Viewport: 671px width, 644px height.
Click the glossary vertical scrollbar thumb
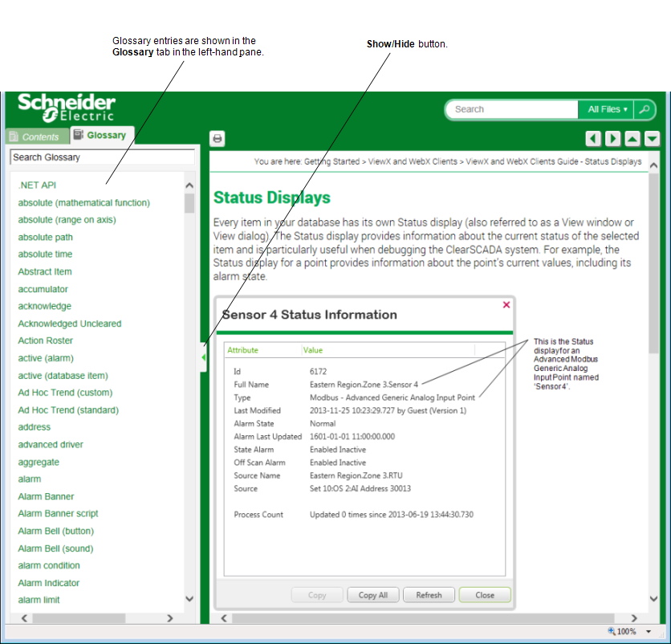[x=189, y=203]
